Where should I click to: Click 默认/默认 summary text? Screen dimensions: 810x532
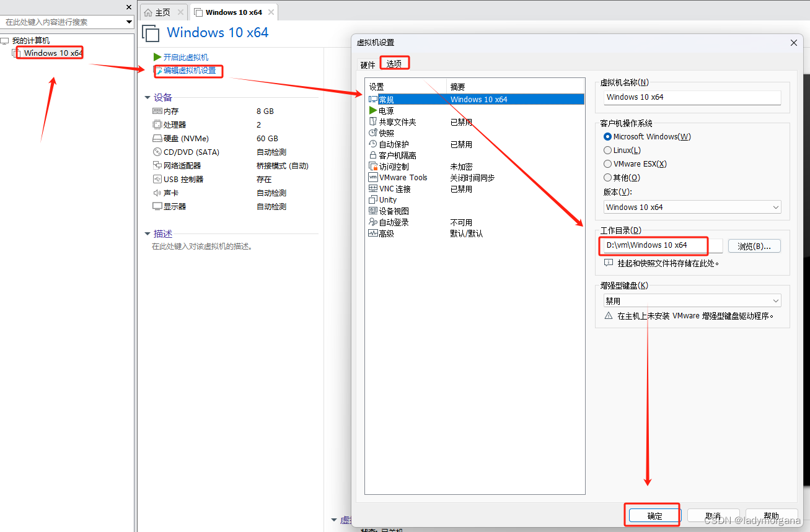coord(467,233)
